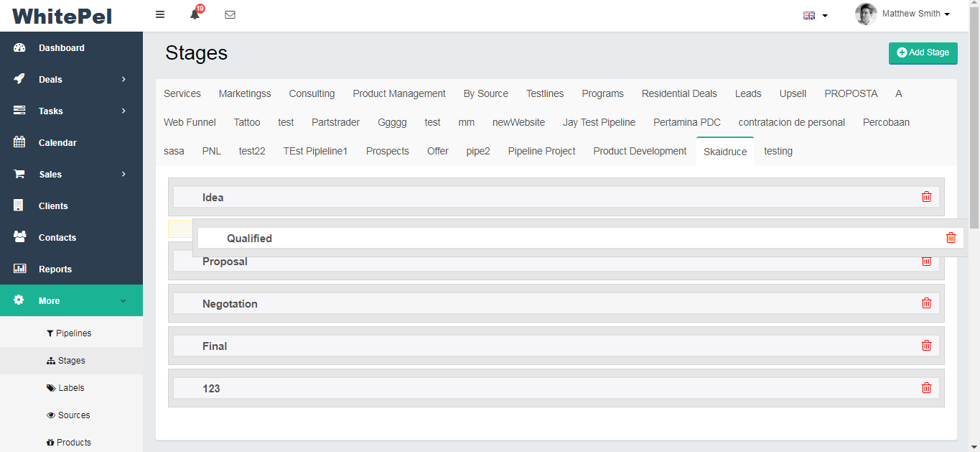Expand the Deals sidebar submenu

[72, 80]
